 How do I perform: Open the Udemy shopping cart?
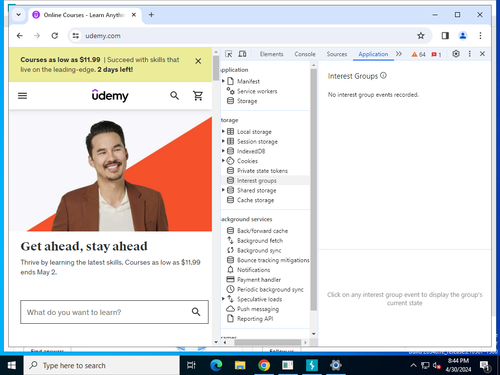(198, 96)
